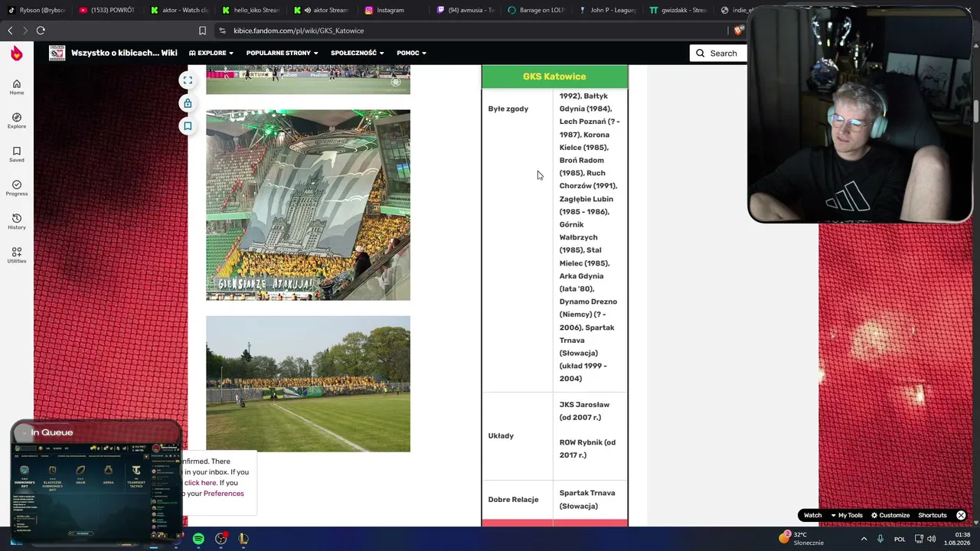980x551 pixels.
Task: Open the My Tools dropdown
Action: [x=846, y=515]
